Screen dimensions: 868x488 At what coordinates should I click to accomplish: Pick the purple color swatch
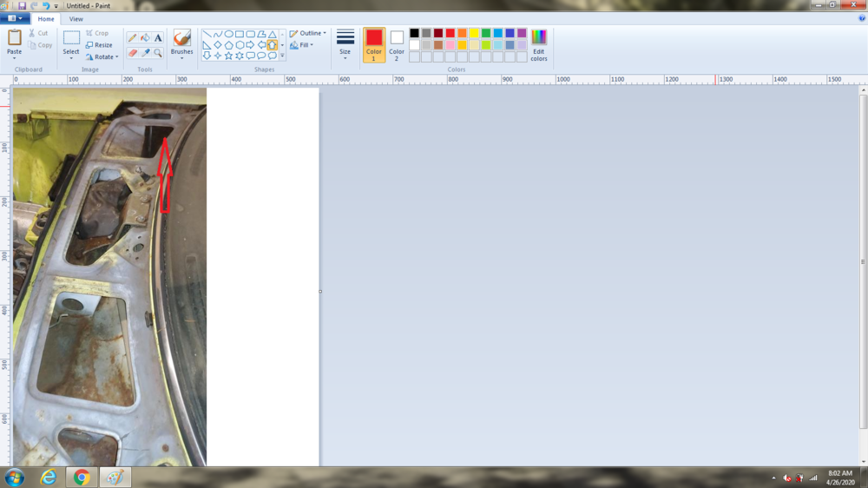pyautogui.click(x=522, y=33)
